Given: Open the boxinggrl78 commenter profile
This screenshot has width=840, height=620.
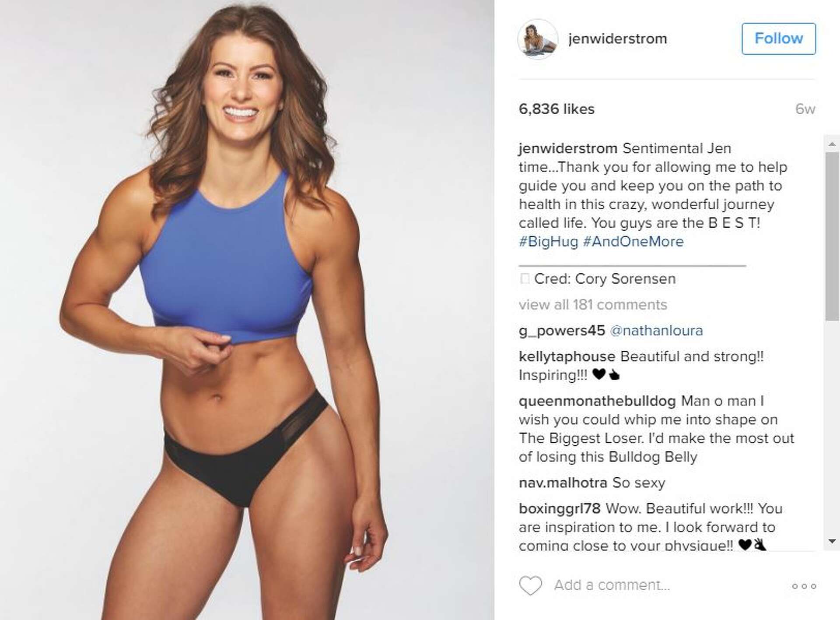Looking at the screenshot, I should pyautogui.click(x=560, y=508).
